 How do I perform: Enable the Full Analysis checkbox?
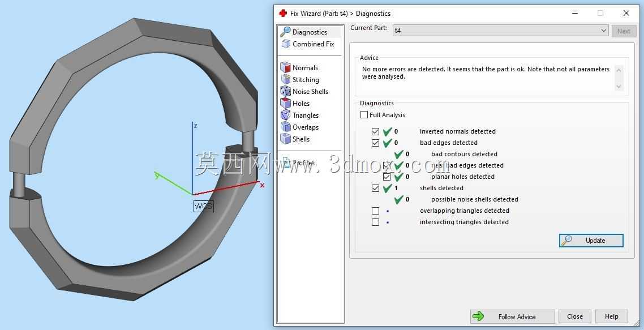point(364,115)
